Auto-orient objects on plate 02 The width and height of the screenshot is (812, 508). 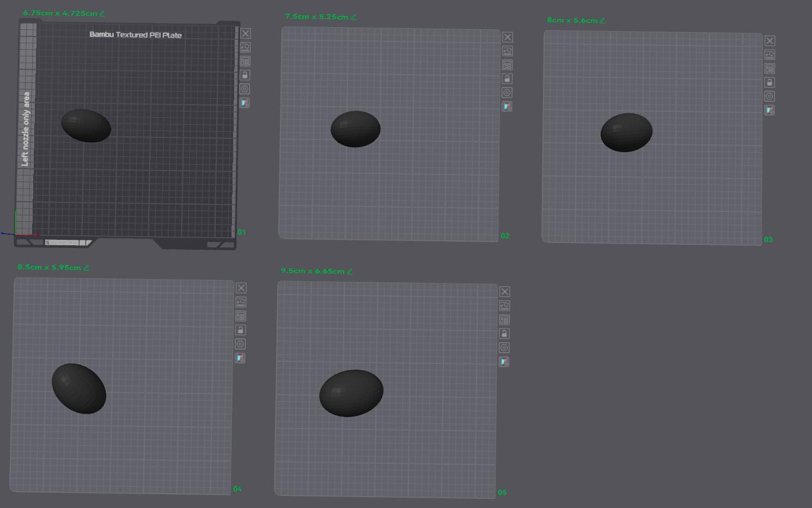tap(508, 51)
